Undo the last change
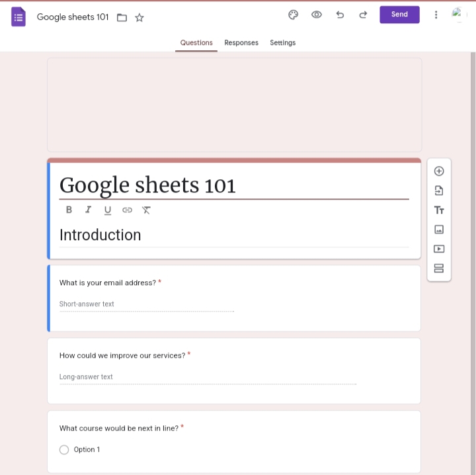 pos(340,15)
